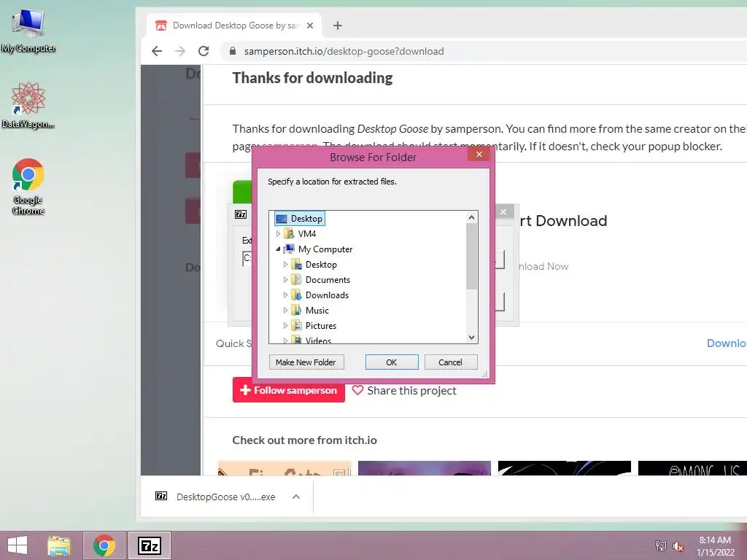Confirm folder with OK button
This screenshot has height=560, width=747.
pyautogui.click(x=392, y=362)
